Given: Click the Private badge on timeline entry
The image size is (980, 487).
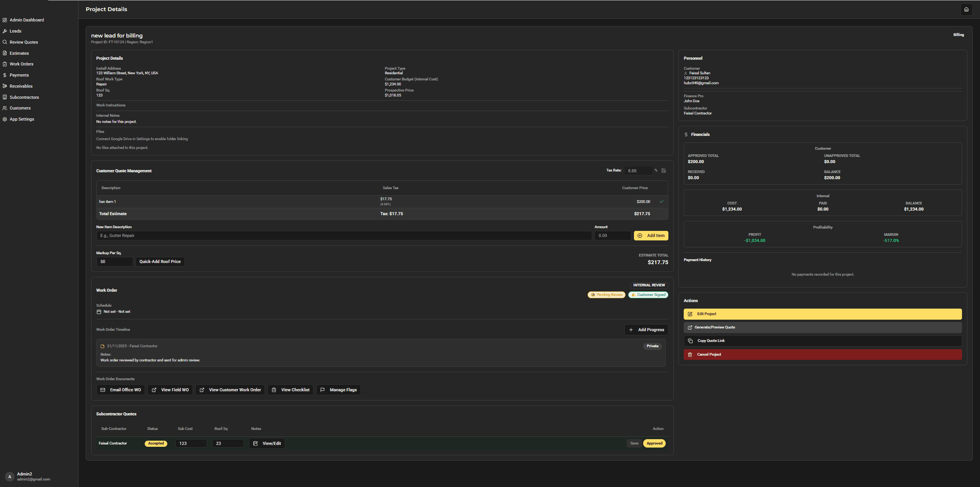Looking at the screenshot, I should coord(652,346).
